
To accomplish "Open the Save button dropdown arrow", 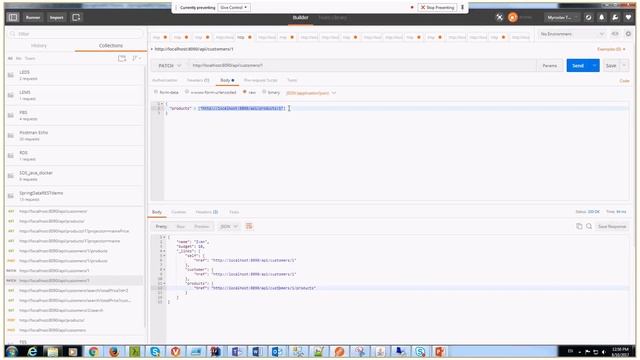I will [624, 65].
